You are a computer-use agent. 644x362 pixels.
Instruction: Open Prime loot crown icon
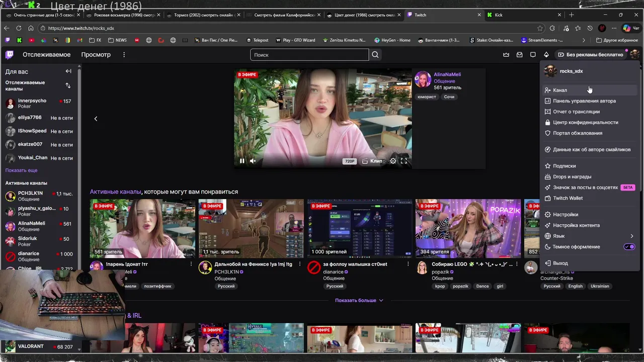(x=506, y=55)
